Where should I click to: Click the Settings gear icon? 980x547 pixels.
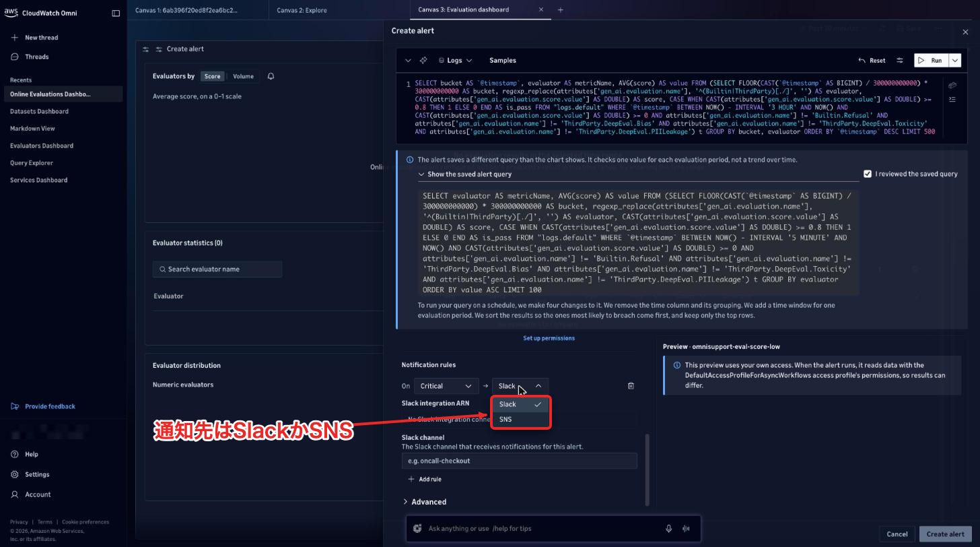pos(15,474)
